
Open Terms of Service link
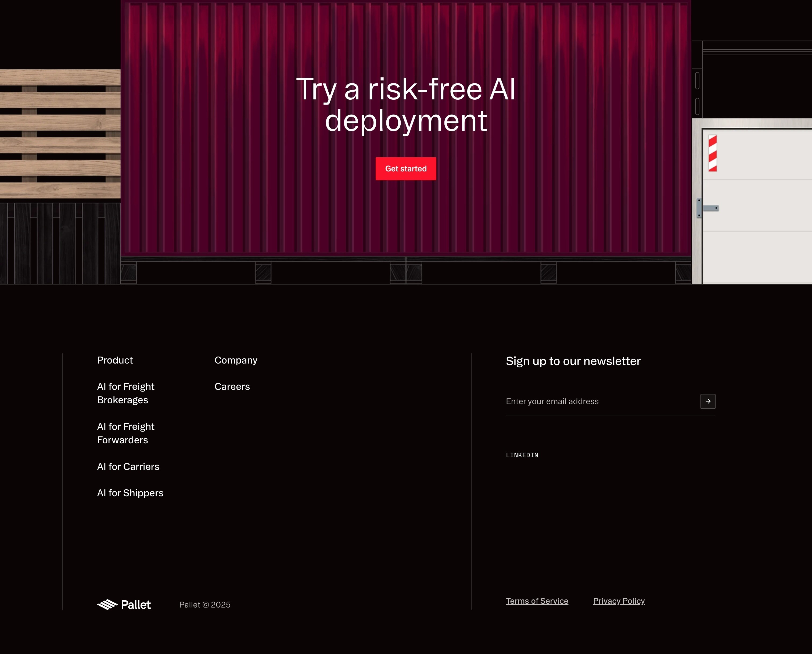(537, 601)
